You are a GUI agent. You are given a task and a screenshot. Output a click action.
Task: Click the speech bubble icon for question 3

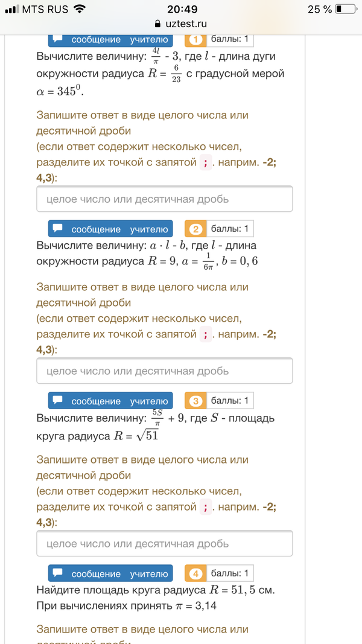[58, 401]
